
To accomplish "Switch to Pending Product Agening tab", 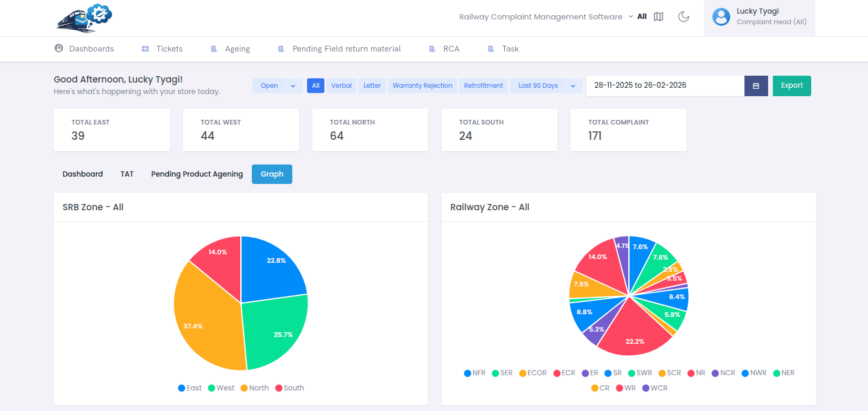I will [x=197, y=174].
